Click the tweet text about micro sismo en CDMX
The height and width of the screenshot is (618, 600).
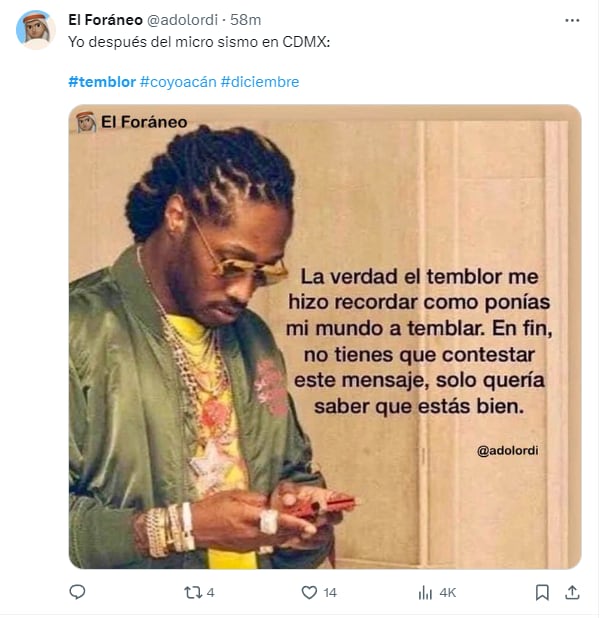point(199,42)
